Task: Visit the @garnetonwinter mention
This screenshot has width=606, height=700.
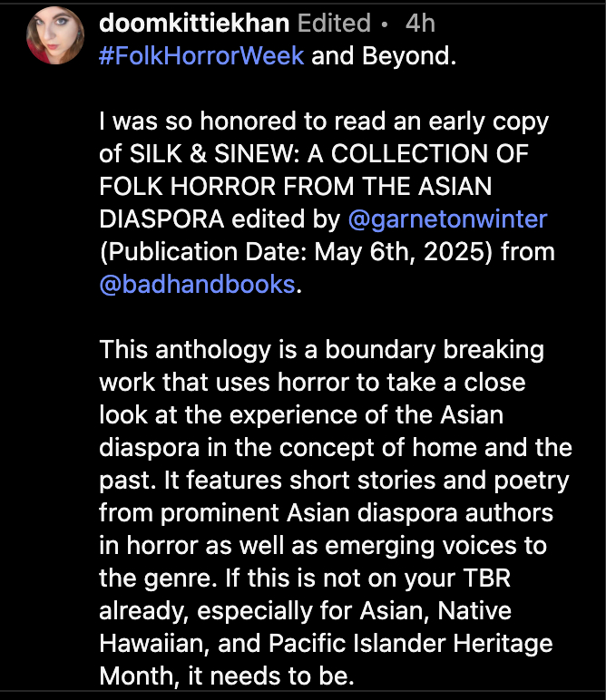Action: pos(447,219)
